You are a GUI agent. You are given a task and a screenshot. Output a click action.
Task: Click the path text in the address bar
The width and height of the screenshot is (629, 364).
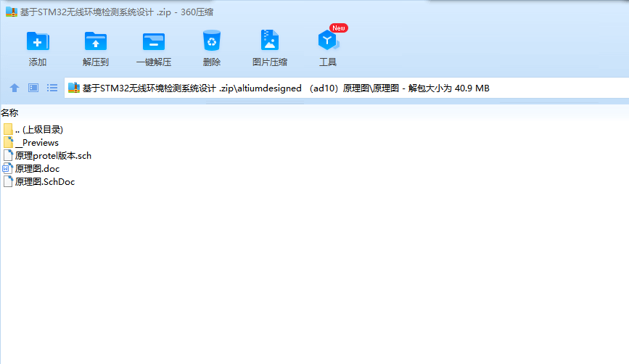[286, 88]
